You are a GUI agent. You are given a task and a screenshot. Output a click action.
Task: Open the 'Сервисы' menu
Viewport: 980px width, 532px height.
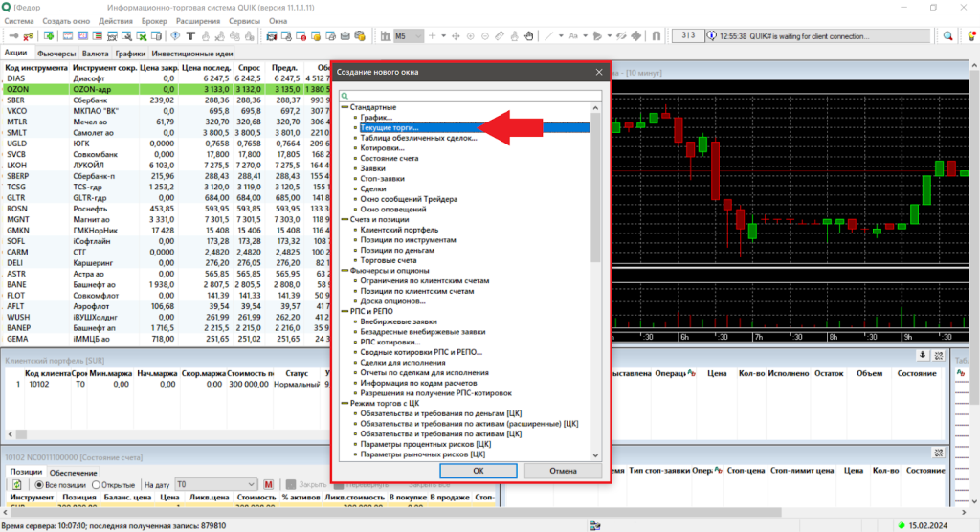tap(244, 21)
